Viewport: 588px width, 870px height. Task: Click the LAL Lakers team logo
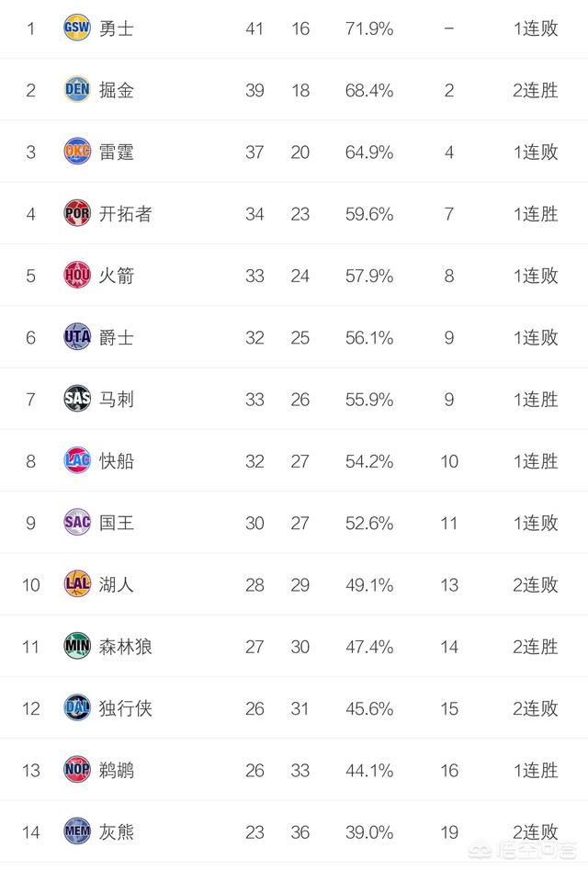[x=77, y=583]
